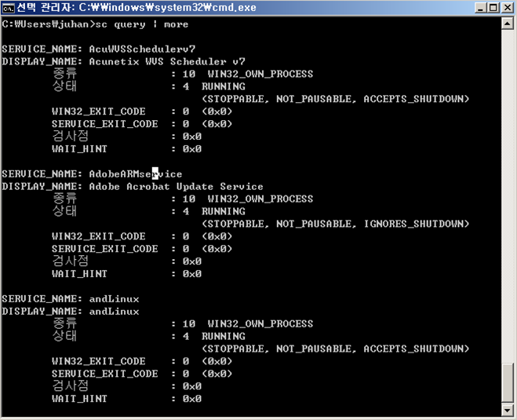
Task: Click 종류 label under AcuWVSSchedulerv7
Action: [64, 73]
